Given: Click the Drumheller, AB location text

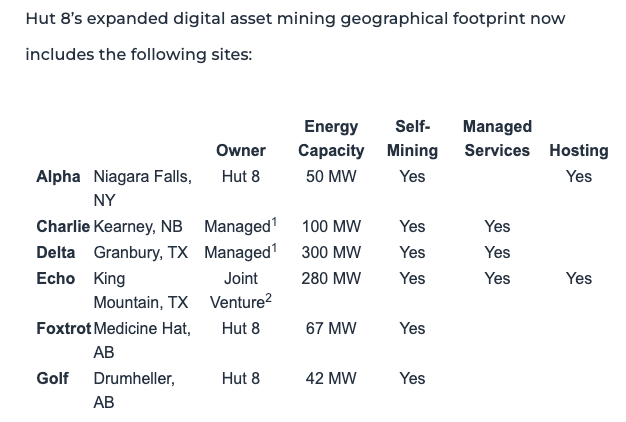Looking at the screenshot, I should 134,390.
